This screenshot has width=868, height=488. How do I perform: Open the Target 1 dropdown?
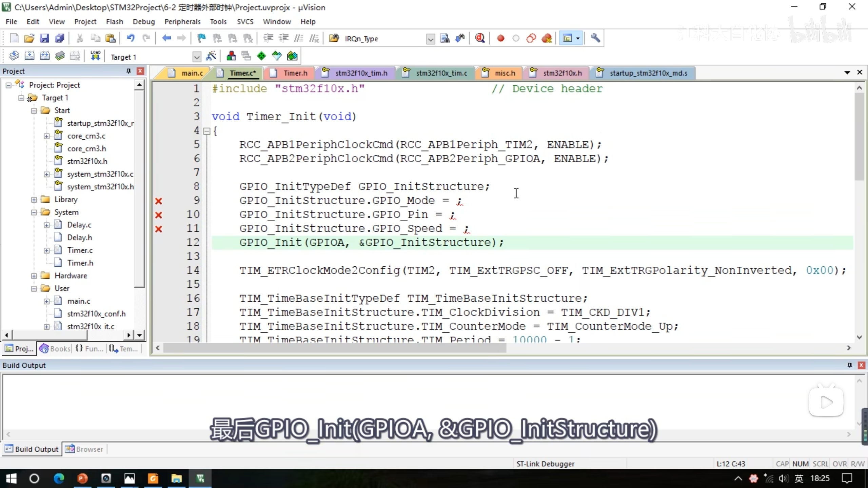click(x=197, y=57)
